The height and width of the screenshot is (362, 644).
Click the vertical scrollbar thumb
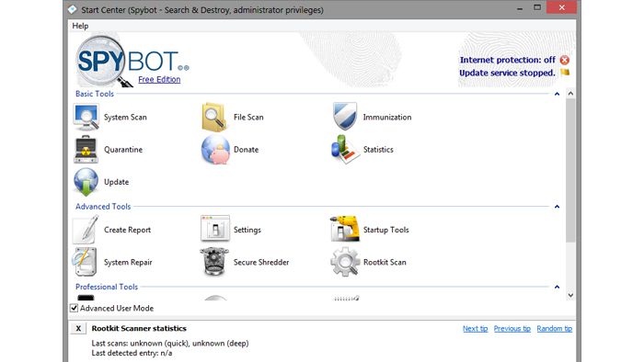point(570,170)
